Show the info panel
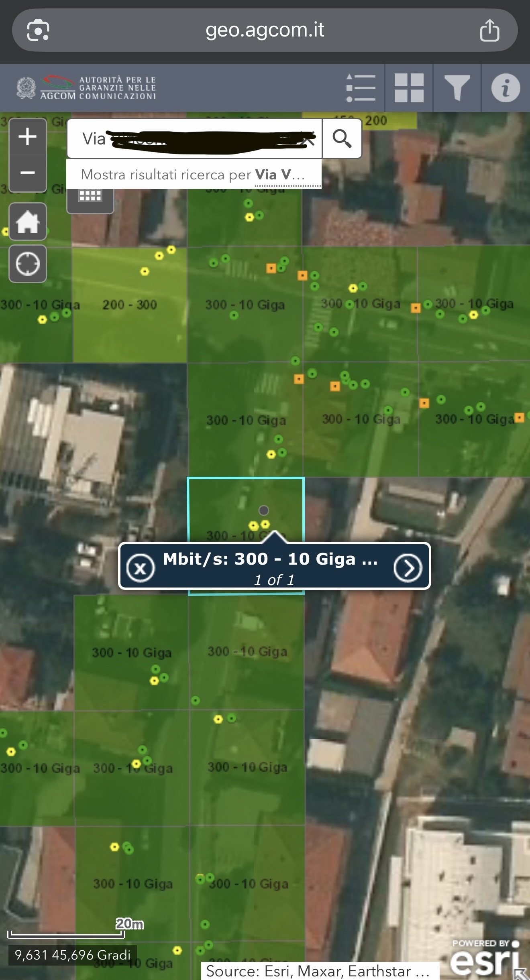 click(x=505, y=88)
